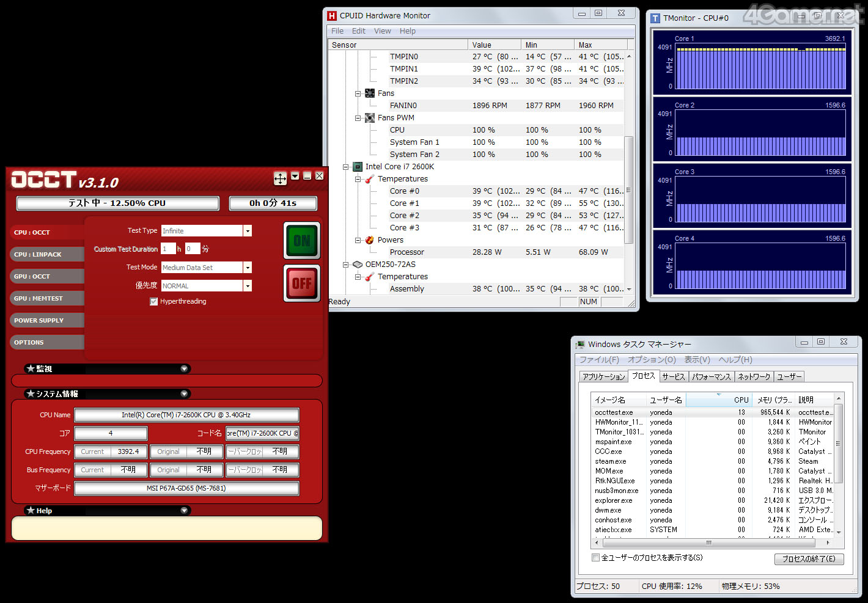868x603 pixels.
Task: Click the CPU column header in Task Manager
Action: [718, 400]
